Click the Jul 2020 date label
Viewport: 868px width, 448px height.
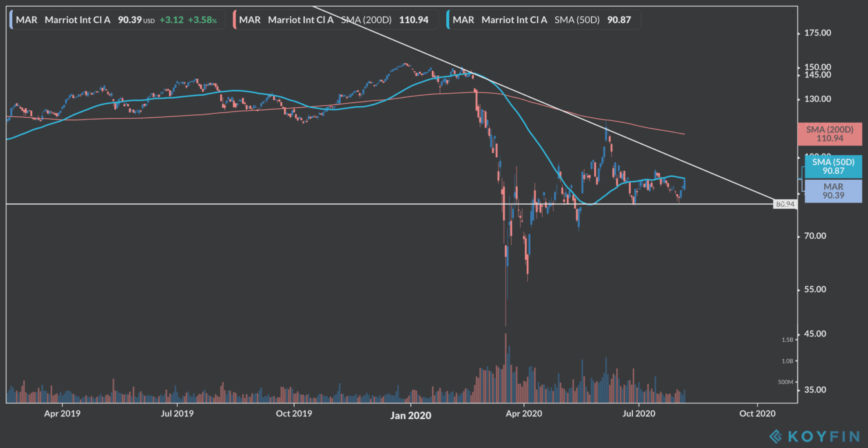(639, 413)
